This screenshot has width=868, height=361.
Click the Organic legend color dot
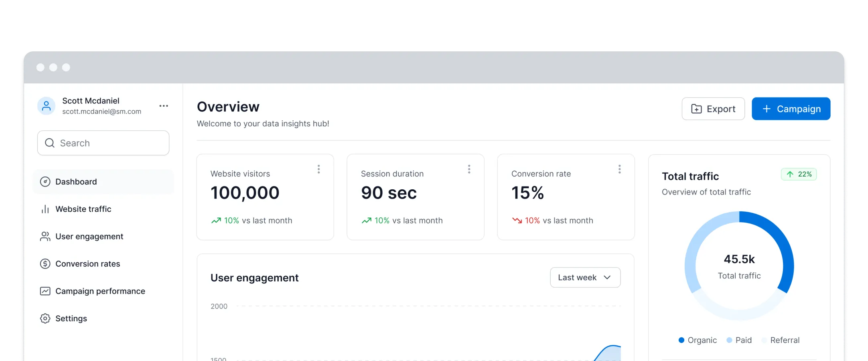pos(681,340)
